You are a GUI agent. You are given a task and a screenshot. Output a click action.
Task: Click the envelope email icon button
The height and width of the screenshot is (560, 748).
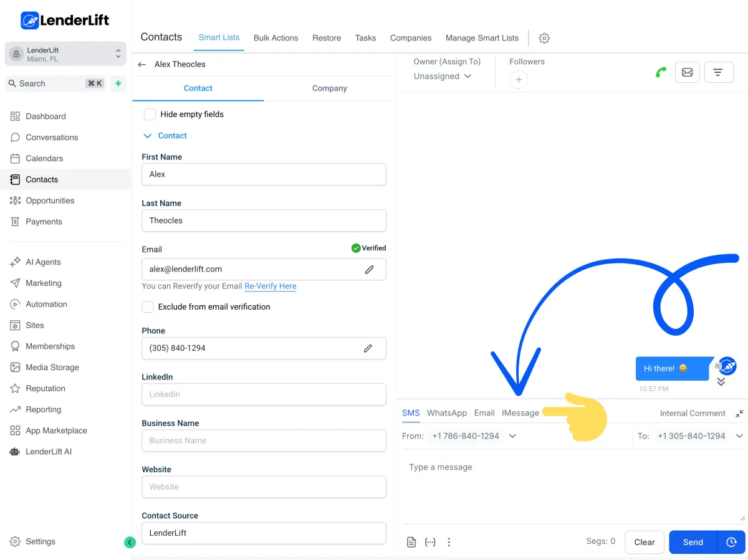click(x=687, y=72)
